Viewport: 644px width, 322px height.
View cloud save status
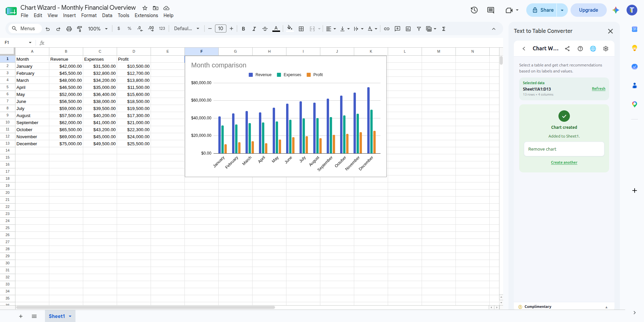tap(166, 8)
